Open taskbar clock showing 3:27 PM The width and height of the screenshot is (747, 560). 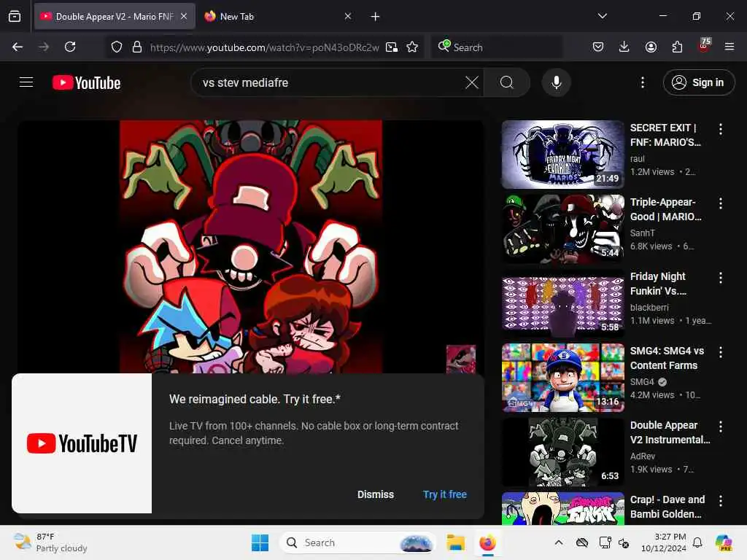click(x=664, y=542)
